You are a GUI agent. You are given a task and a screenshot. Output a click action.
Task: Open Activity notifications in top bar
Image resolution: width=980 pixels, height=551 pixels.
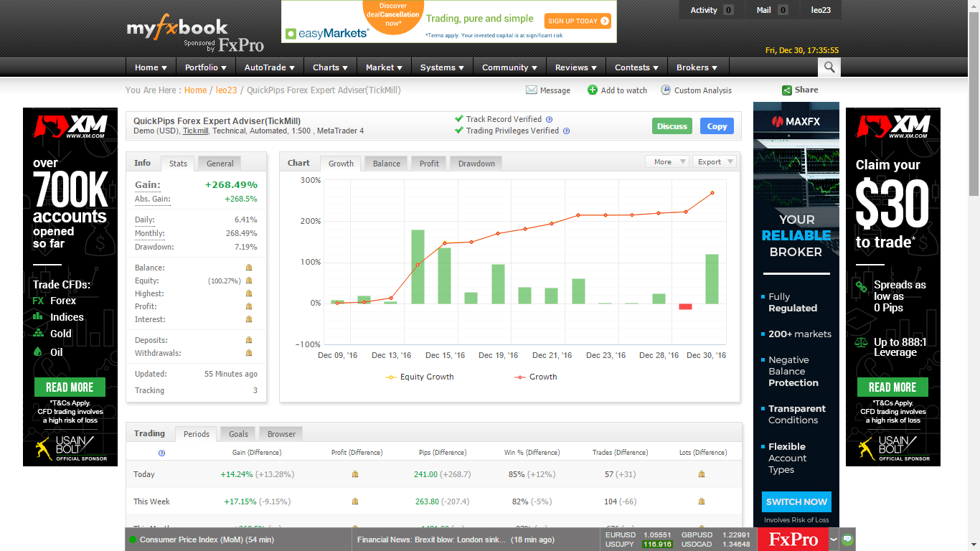pyautogui.click(x=712, y=10)
